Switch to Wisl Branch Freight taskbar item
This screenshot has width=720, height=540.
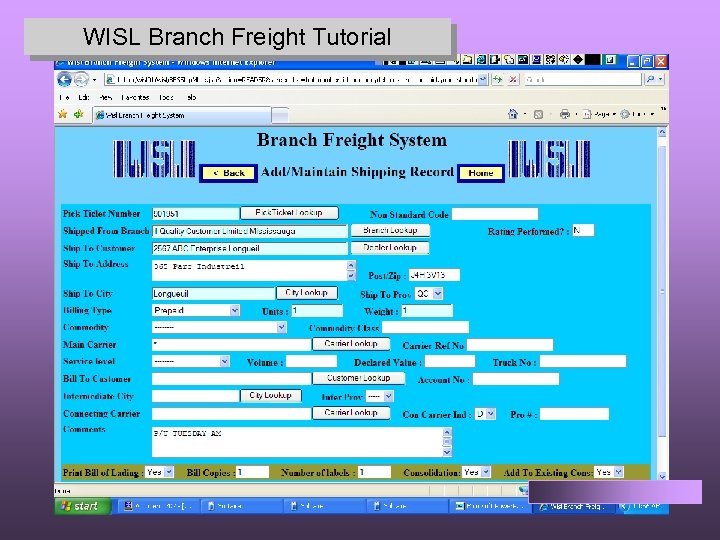coord(573,506)
